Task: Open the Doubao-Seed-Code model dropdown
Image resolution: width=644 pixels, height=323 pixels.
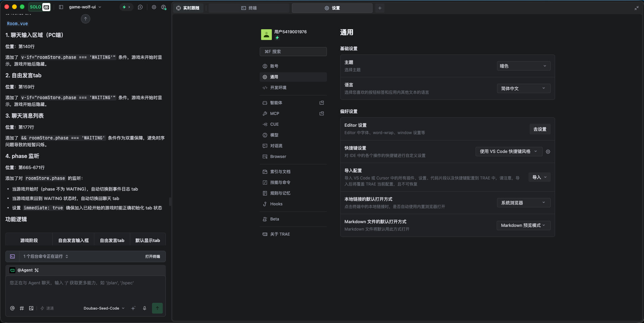Action: (x=104, y=308)
